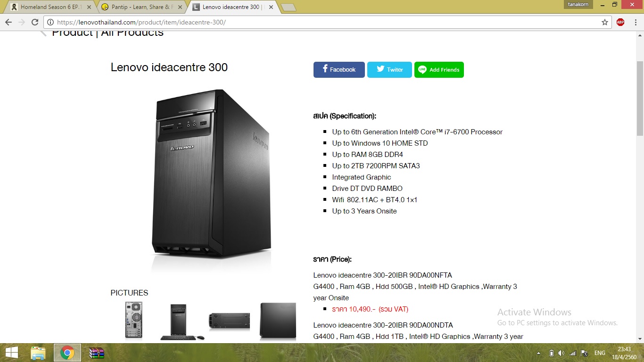Click the scrollbar up arrow
This screenshot has height=362, width=644.
pyautogui.click(x=640, y=35)
